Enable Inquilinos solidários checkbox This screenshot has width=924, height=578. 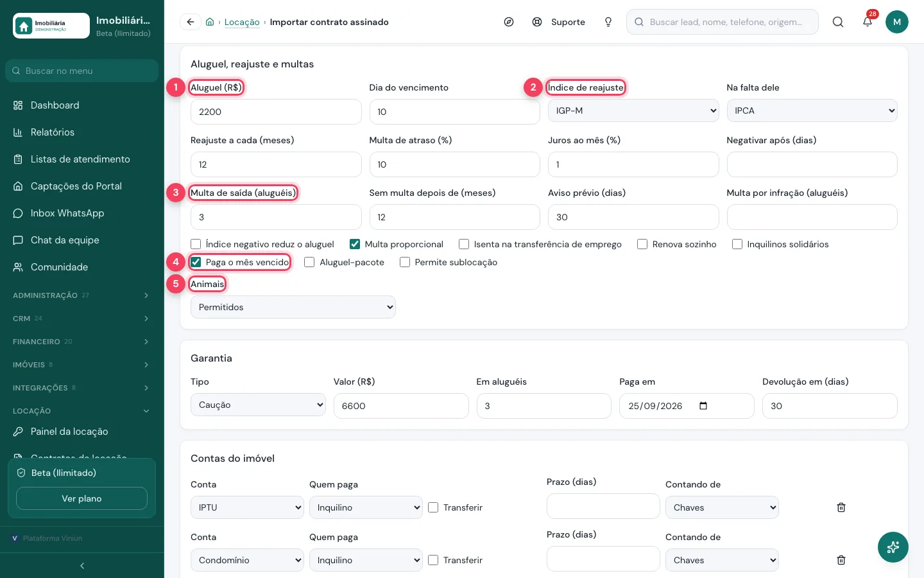737,244
